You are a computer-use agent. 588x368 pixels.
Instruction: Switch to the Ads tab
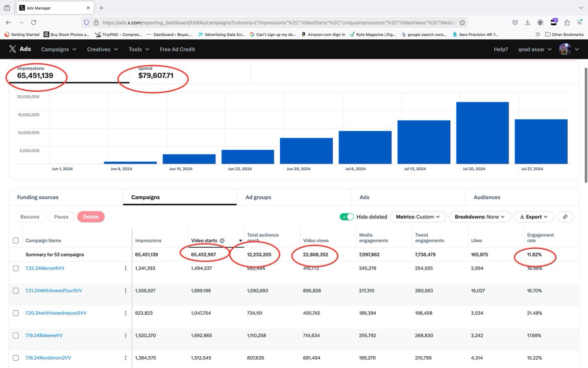[x=408, y=197]
